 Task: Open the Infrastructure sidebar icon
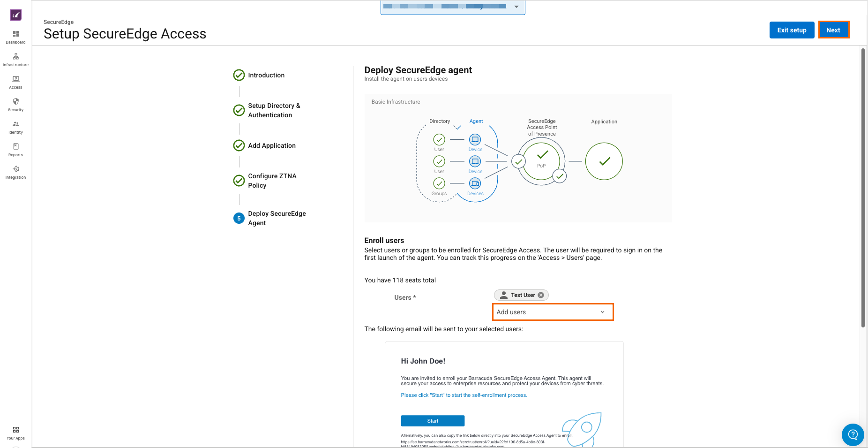(x=15, y=59)
